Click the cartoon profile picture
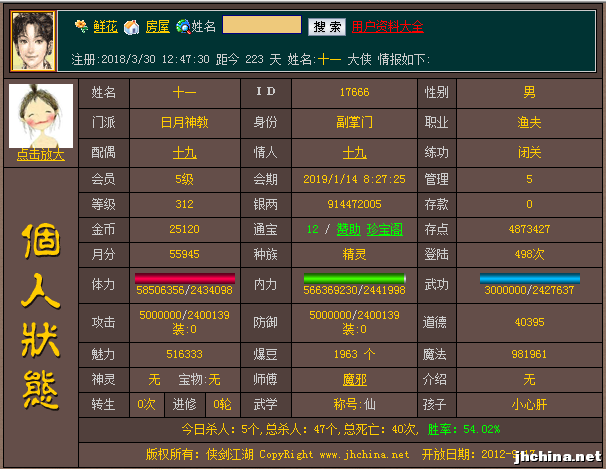Viewport: 606px width, 469px height. [41, 116]
